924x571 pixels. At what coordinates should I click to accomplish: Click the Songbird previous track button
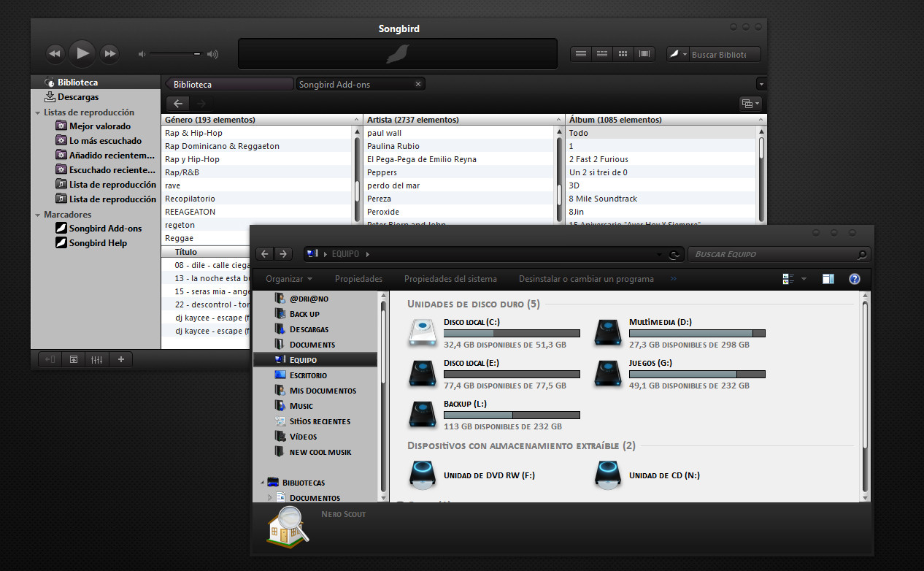point(55,53)
